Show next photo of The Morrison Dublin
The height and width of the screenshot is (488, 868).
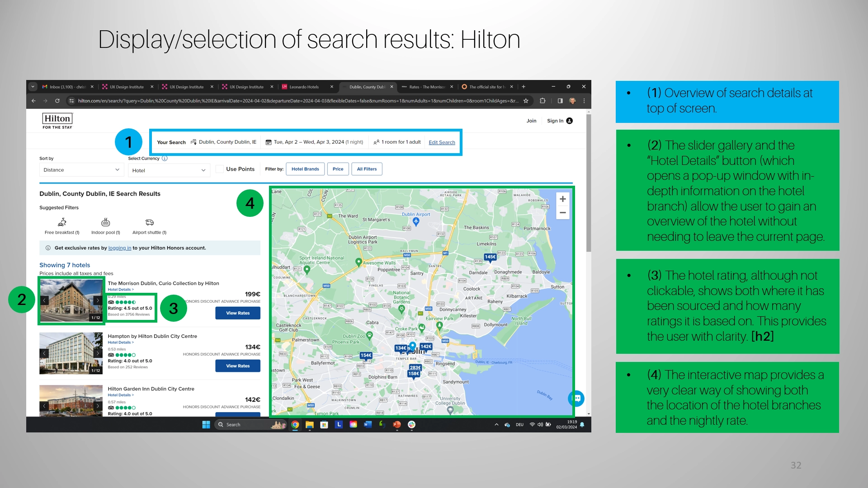tap(98, 300)
